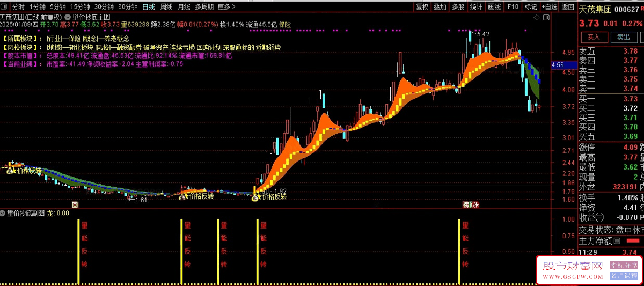
Task: Click the 买入 buy button
Action: tap(594, 37)
